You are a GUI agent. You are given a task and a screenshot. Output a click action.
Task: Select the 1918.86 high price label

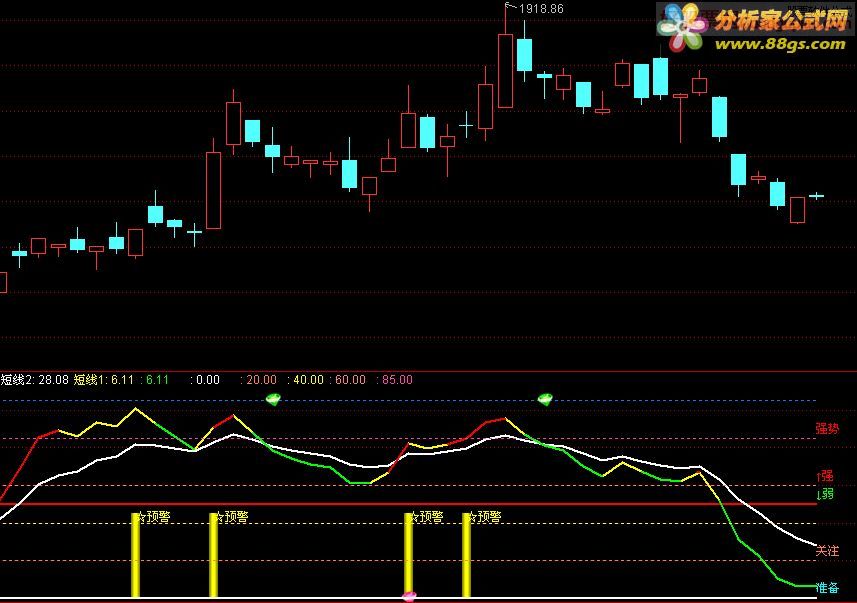click(x=541, y=9)
